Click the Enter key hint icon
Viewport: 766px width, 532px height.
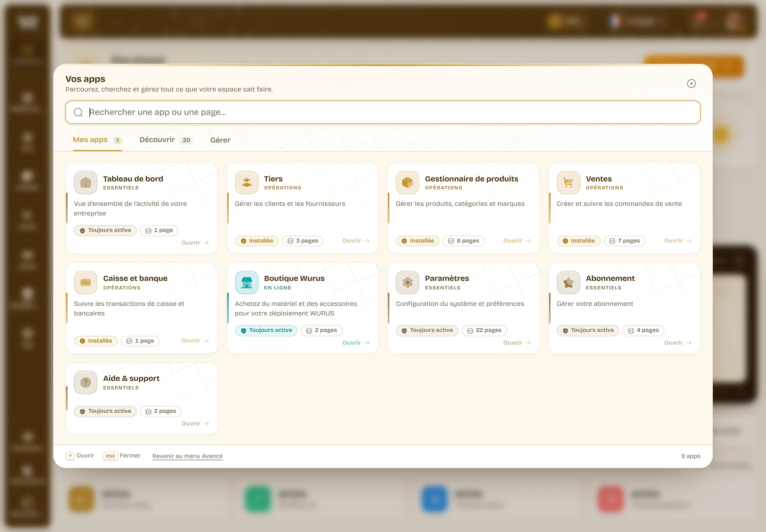pos(70,456)
